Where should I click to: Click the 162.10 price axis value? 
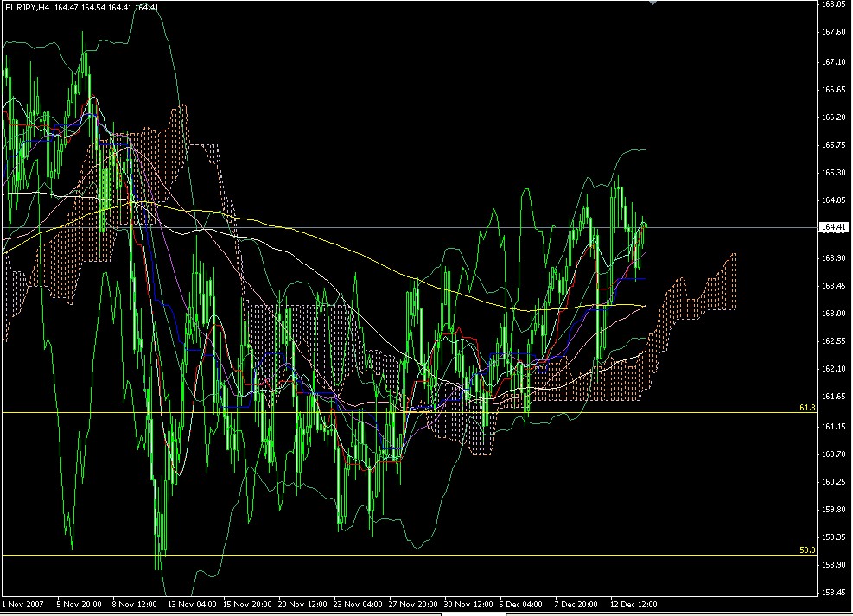(x=833, y=369)
